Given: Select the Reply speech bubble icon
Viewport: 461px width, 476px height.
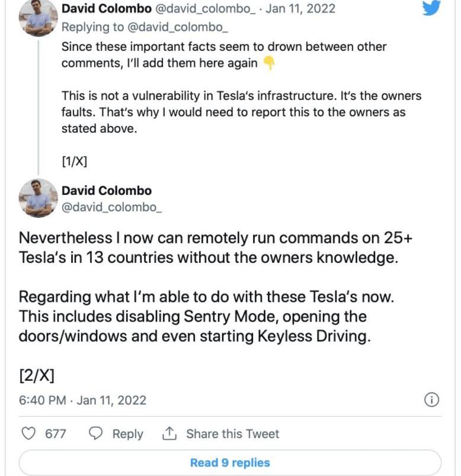Looking at the screenshot, I should [95, 434].
